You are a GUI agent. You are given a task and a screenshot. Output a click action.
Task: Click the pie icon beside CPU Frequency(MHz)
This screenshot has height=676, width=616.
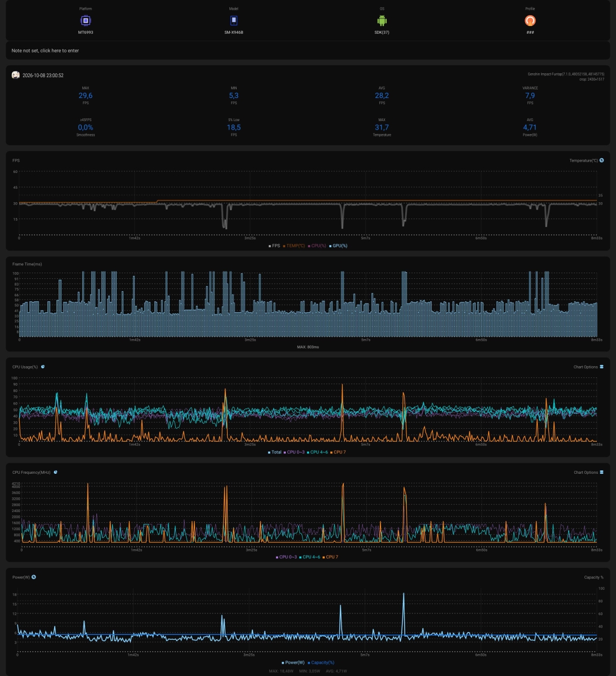coord(55,472)
